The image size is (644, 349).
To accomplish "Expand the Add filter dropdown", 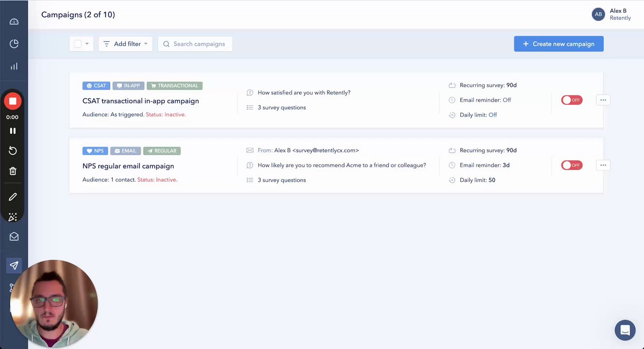I will (x=126, y=44).
